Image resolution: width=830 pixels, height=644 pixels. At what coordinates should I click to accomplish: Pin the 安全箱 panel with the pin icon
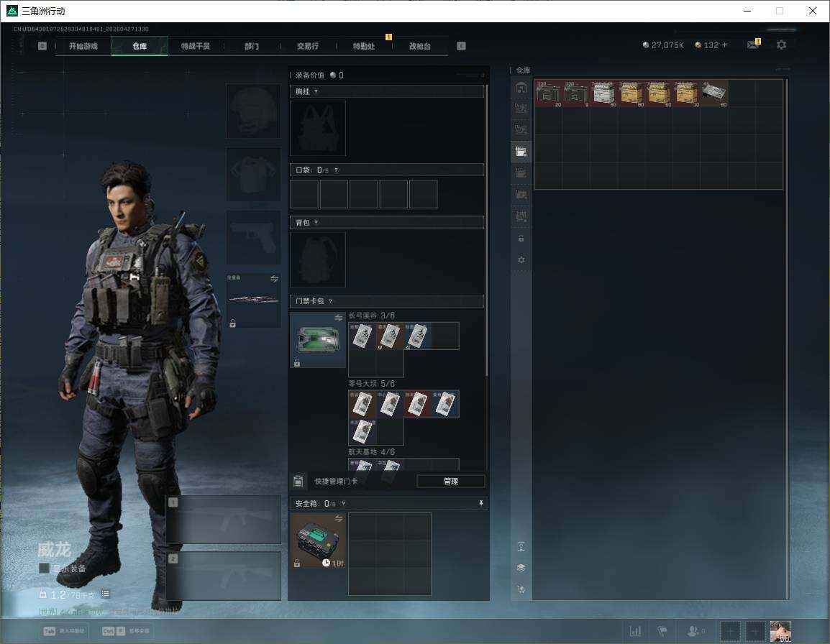click(480, 503)
